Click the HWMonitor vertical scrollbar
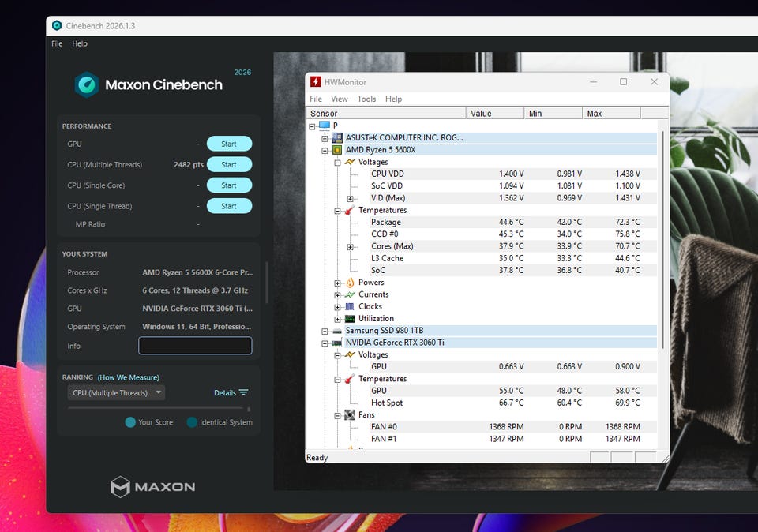The height and width of the screenshot is (532, 758). click(662, 239)
